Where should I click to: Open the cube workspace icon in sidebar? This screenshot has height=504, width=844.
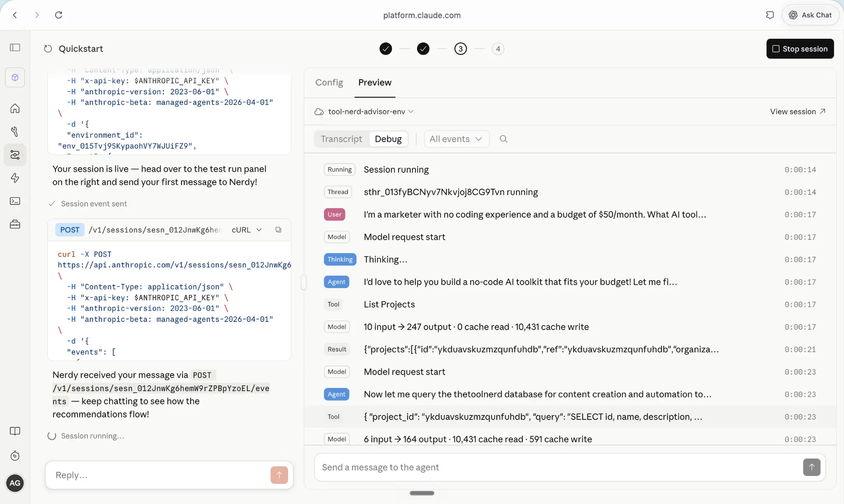15,77
